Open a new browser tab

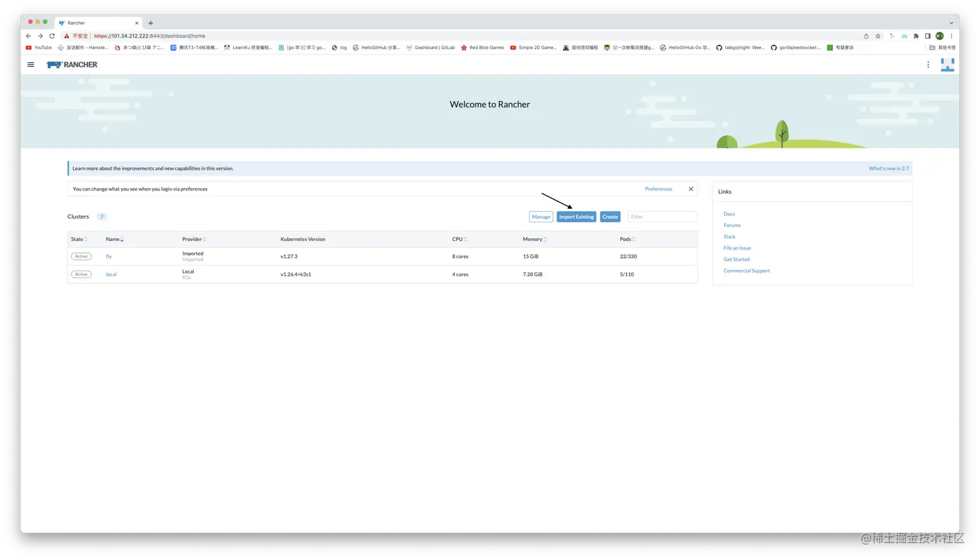[151, 23]
